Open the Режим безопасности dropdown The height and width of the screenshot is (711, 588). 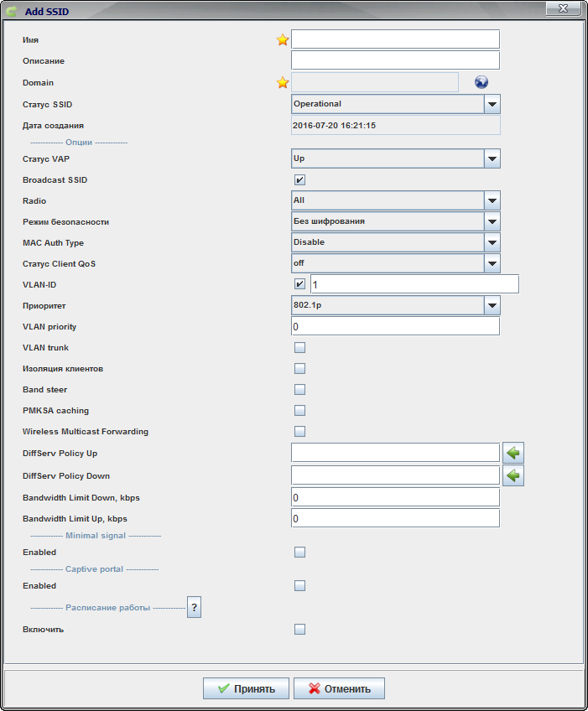[x=492, y=221]
